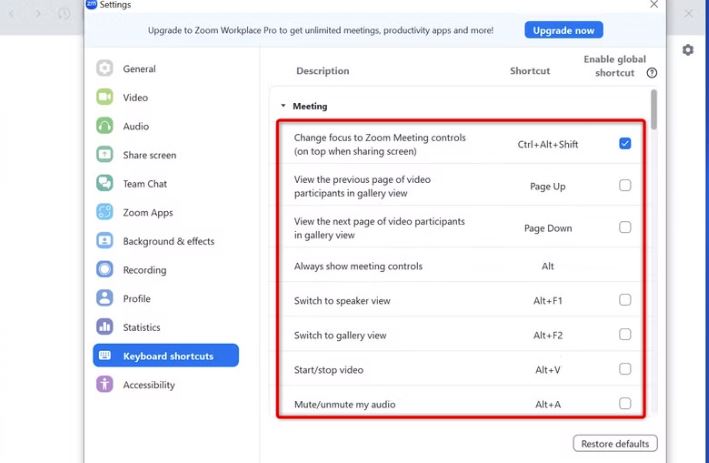The width and height of the screenshot is (709, 463).
Task: Click the Restore defaults button
Action: 615,444
